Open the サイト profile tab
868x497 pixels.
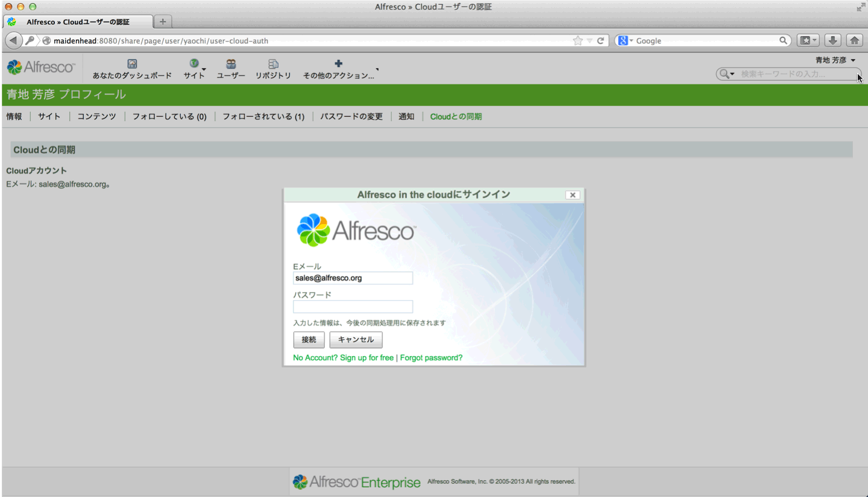click(49, 116)
